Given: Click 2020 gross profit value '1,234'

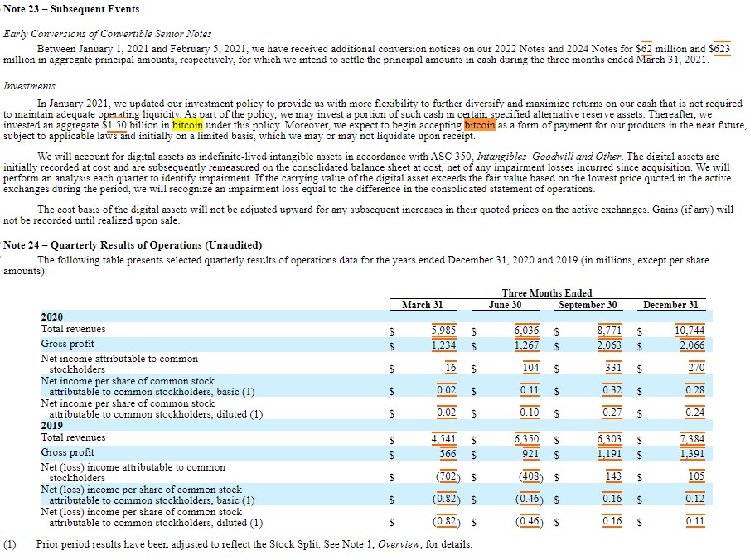Looking at the screenshot, I should (443, 345).
